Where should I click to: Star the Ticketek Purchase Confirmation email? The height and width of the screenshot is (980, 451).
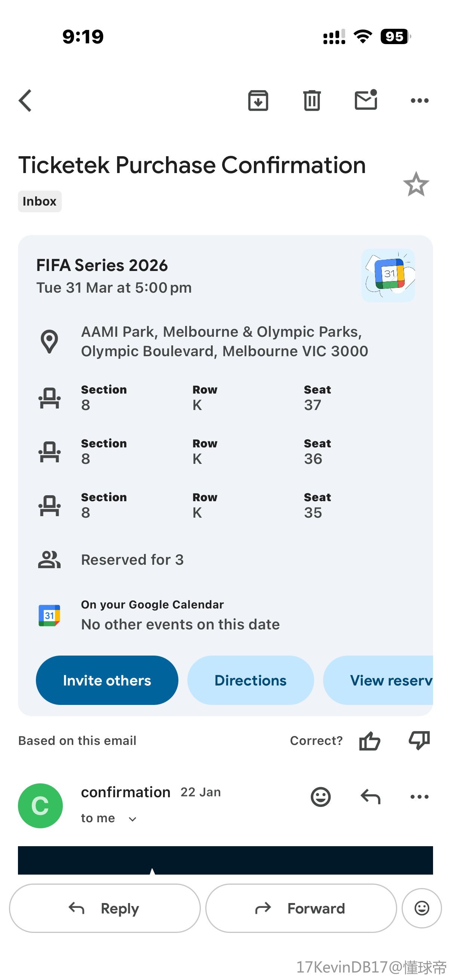[x=415, y=185]
